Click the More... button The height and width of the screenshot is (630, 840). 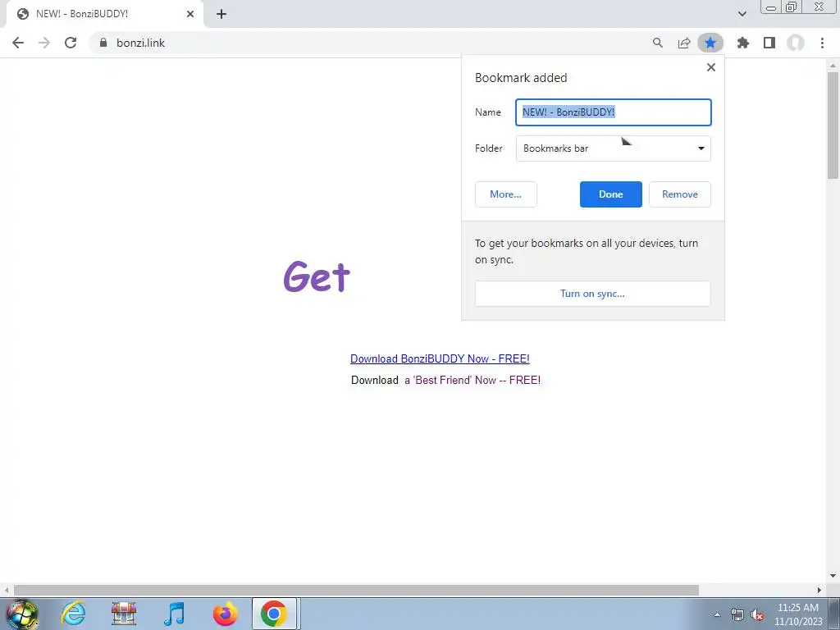point(505,194)
